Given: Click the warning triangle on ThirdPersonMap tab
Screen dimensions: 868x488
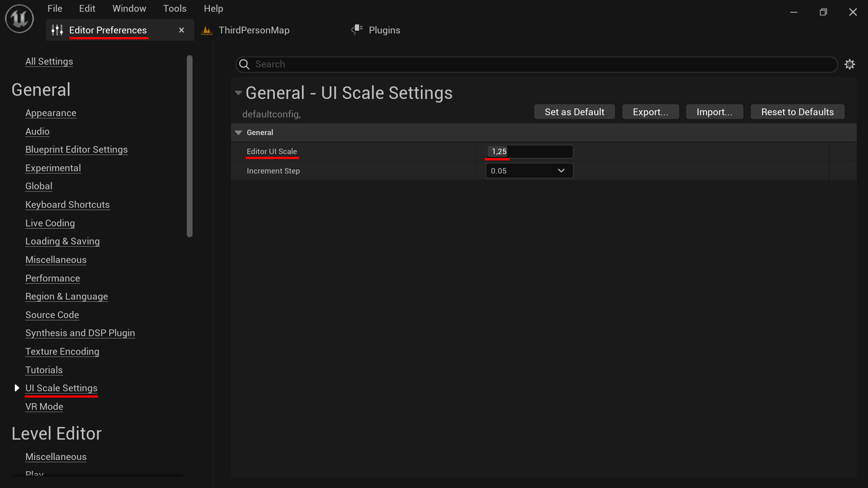Looking at the screenshot, I should [x=207, y=30].
